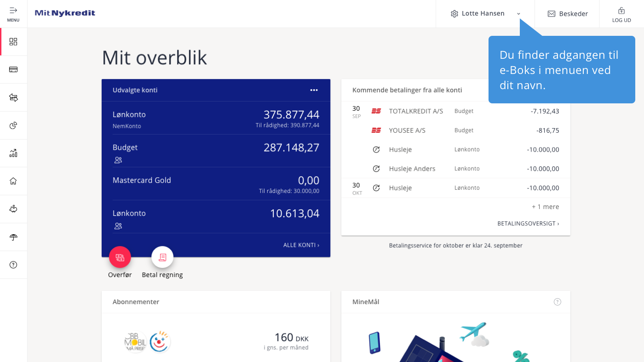Viewport: 644px width, 362px height.
Task: Select the overview dashboard sidebar icon
Action: [13, 42]
